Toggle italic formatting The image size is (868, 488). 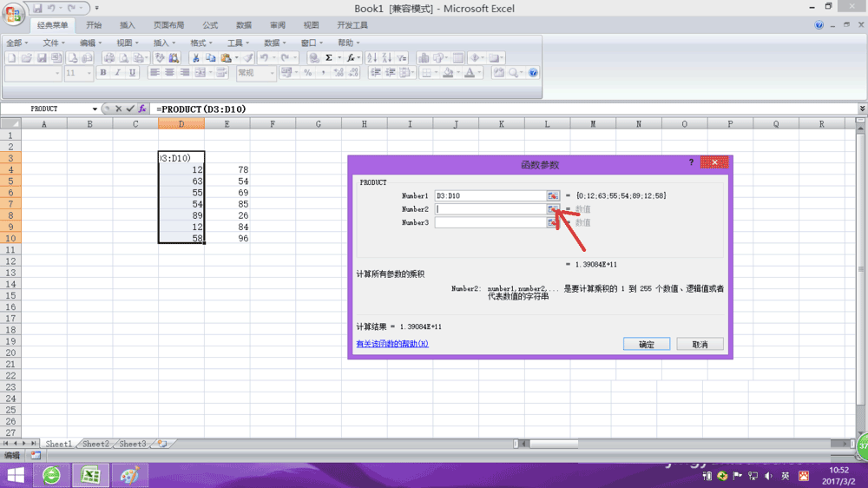[117, 73]
